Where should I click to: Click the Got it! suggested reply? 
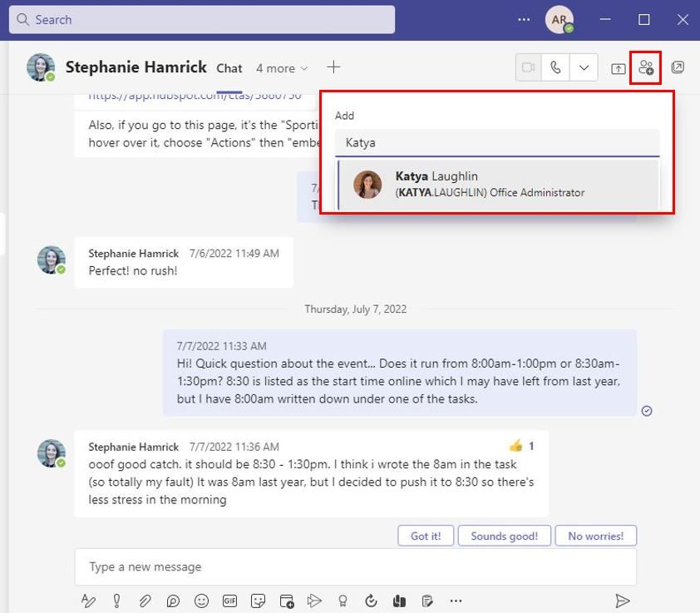pyautogui.click(x=425, y=536)
